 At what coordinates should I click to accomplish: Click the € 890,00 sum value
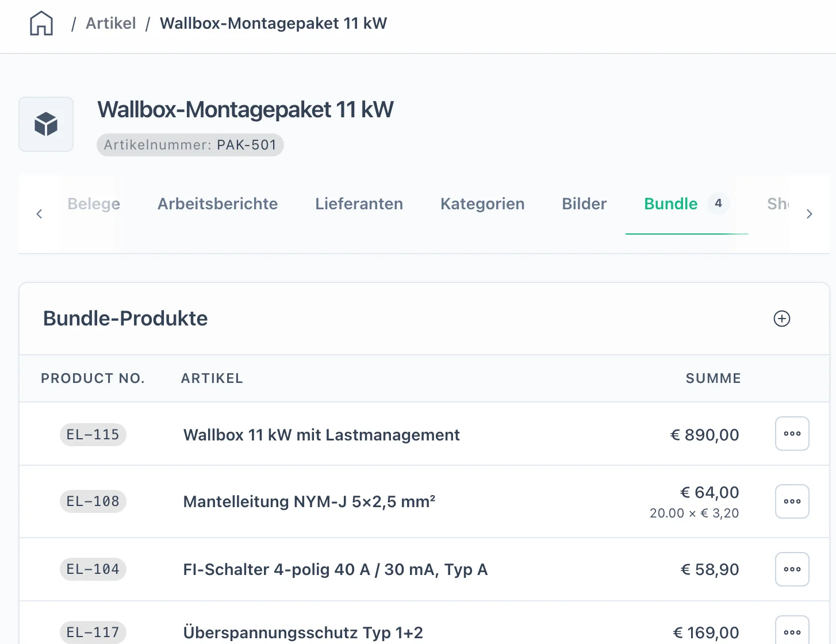[x=705, y=435]
